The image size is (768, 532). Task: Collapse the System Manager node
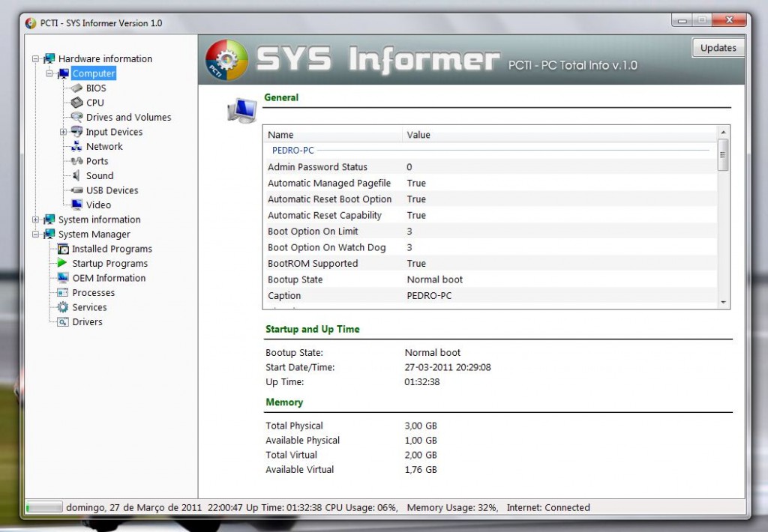[x=35, y=235]
